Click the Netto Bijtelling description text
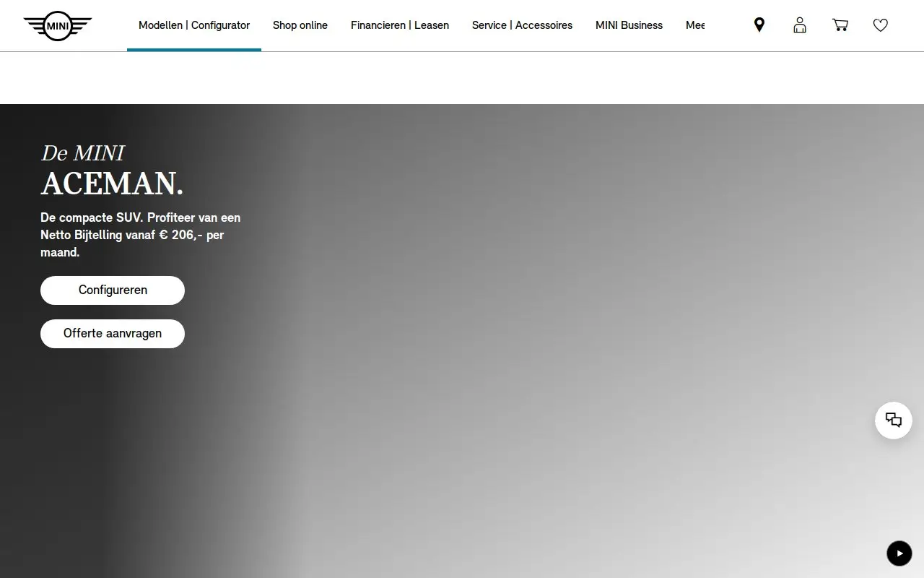This screenshot has height=578, width=924. coord(141,235)
